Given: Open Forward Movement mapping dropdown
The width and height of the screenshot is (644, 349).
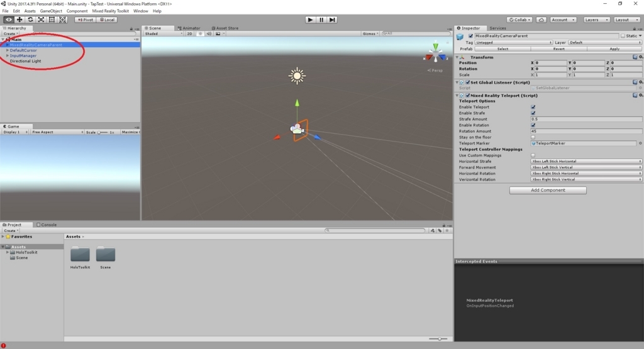Looking at the screenshot, I should point(586,167).
